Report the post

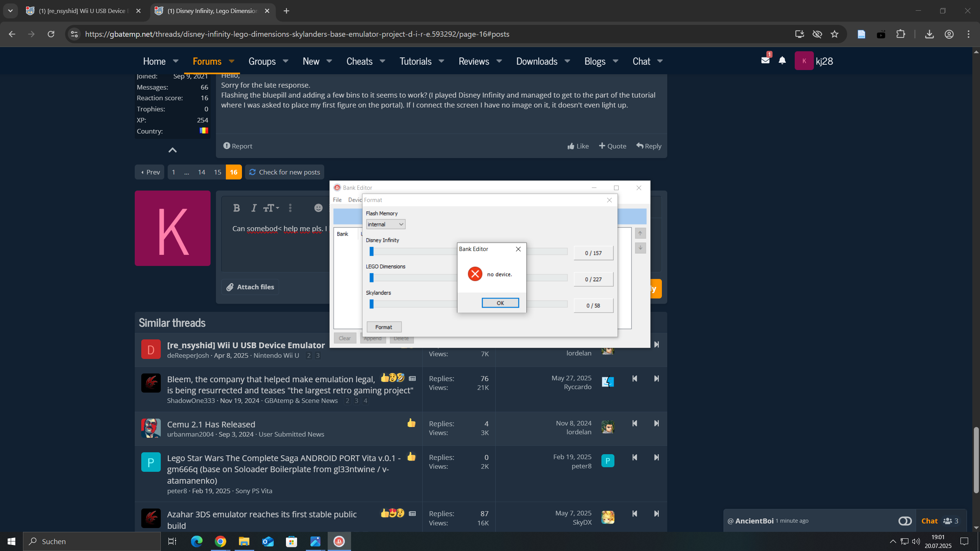(x=238, y=146)
